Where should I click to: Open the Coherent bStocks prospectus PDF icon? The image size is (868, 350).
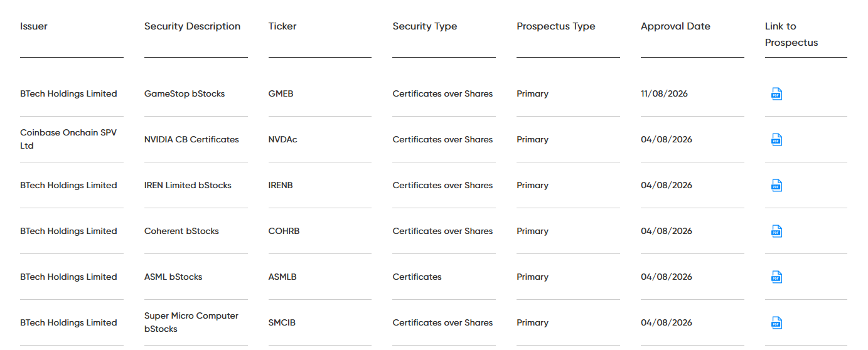tap(776, 231)
